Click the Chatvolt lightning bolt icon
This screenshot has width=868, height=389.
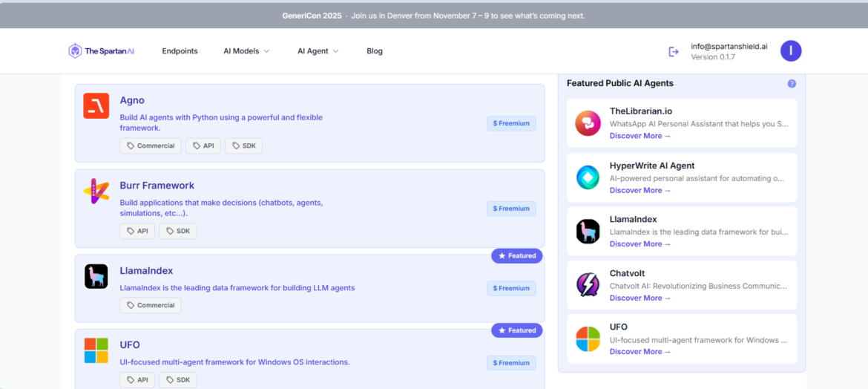click(588, 285)
